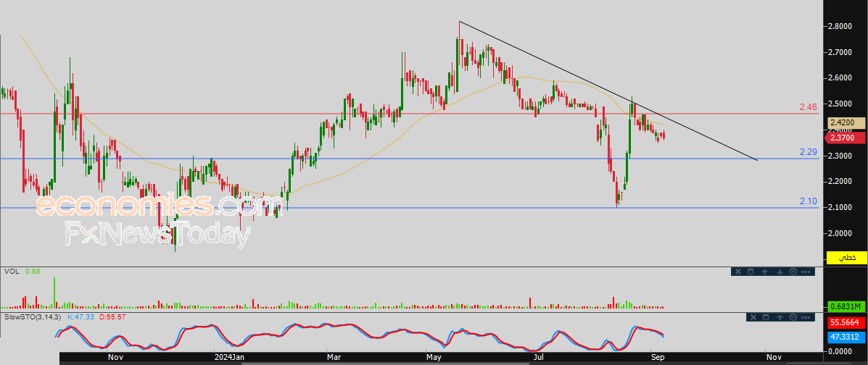Select the 2.29 support level label
This screenshot has height=365, width=868.
(809, 152)
